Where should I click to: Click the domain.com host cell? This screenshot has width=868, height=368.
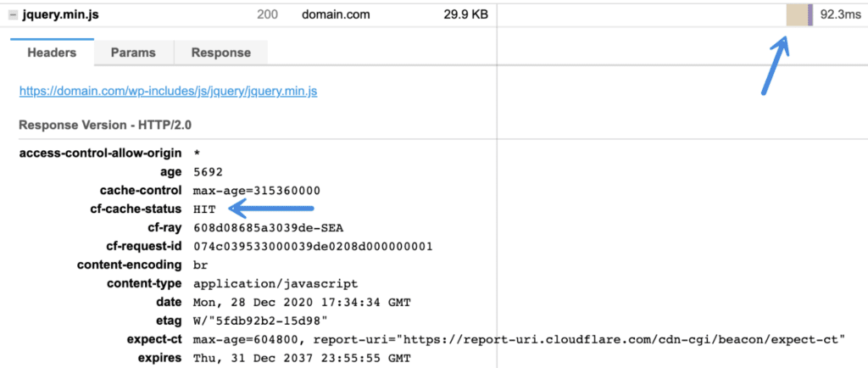coord(336,15)
